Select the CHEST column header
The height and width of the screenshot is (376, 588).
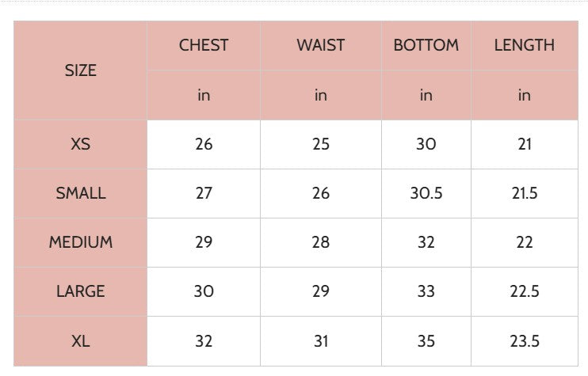(x=204, y=45)
